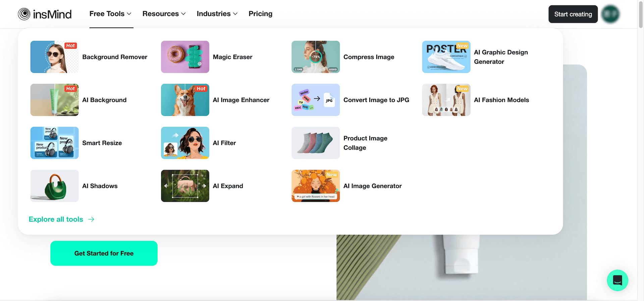This screenshot has width=644, height=301.
Task: Collapse the Free Tools menu
Action: point(110,14)
